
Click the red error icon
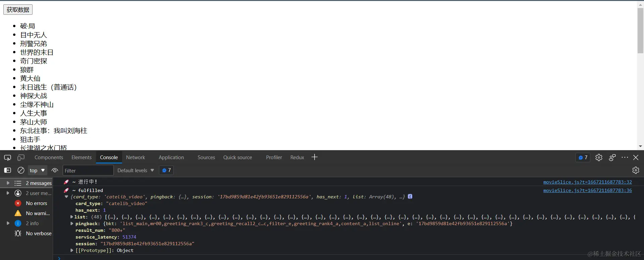pos(18,203)
